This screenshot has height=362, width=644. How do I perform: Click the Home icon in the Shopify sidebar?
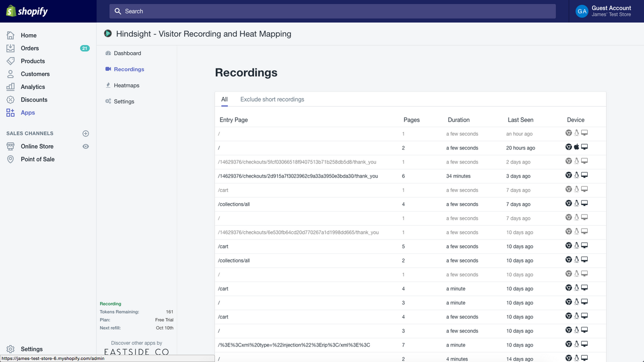coord(10,35)
